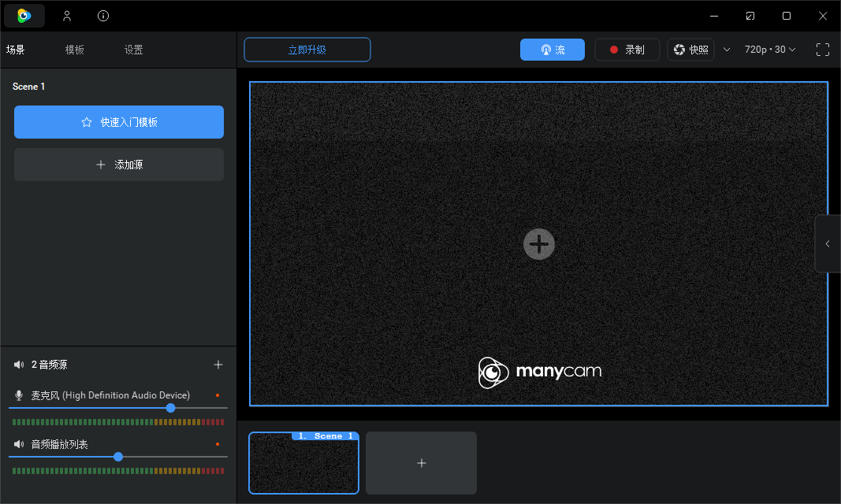Click the 麦克风 (High Definition Audio Device) label
The height and width of the screenshot is (504, 841).
tap(110, 395)
